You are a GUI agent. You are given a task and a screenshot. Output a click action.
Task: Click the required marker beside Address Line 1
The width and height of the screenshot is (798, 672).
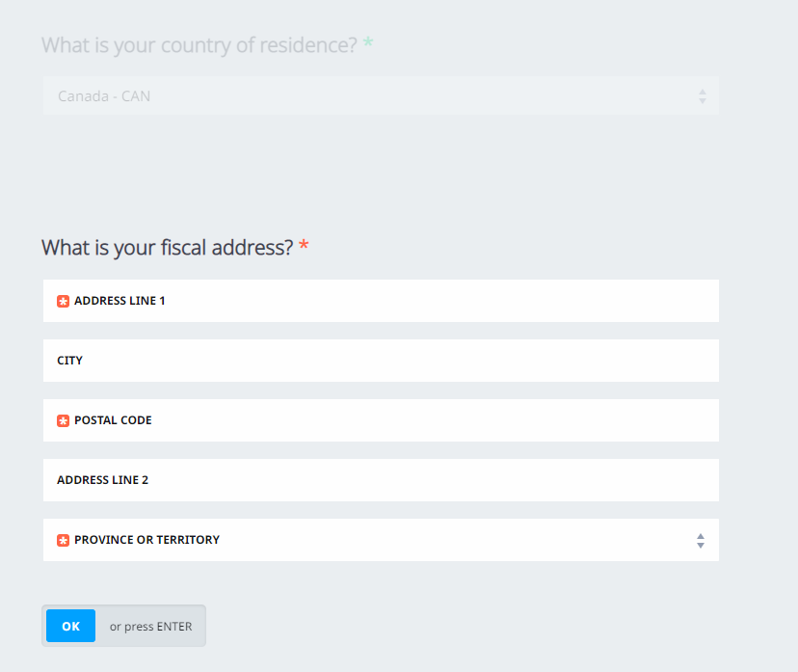tap(64, 301)
